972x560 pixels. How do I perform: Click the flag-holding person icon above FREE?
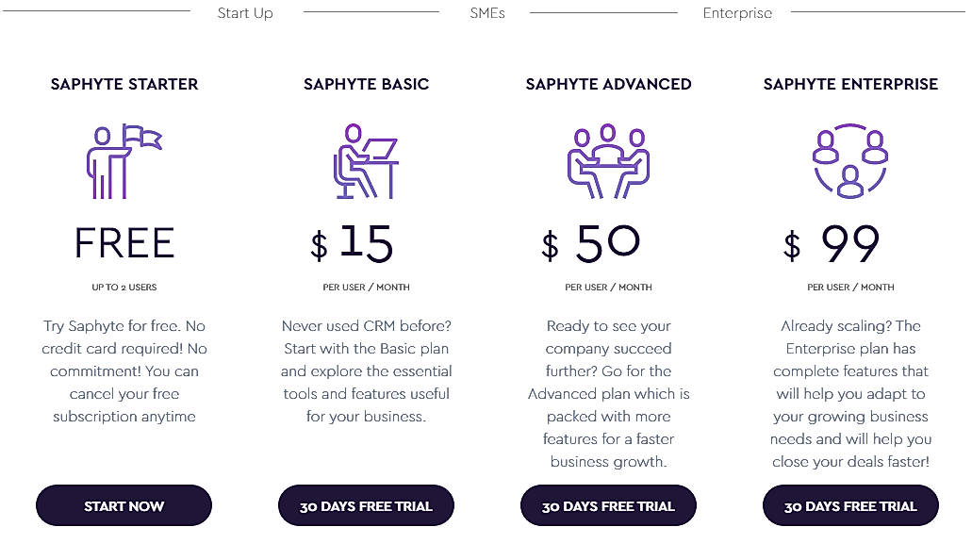(x=124, y=162)
